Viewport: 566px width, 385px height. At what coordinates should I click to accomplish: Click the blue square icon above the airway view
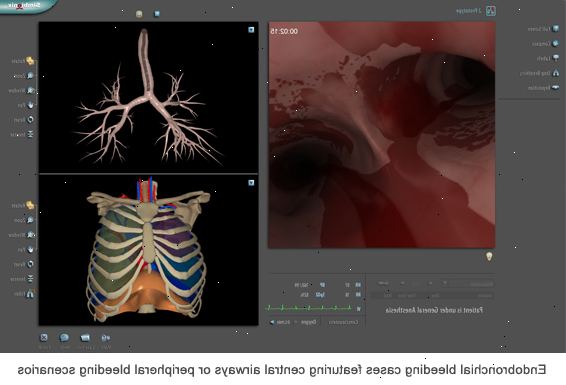click(x=157, y=14)
